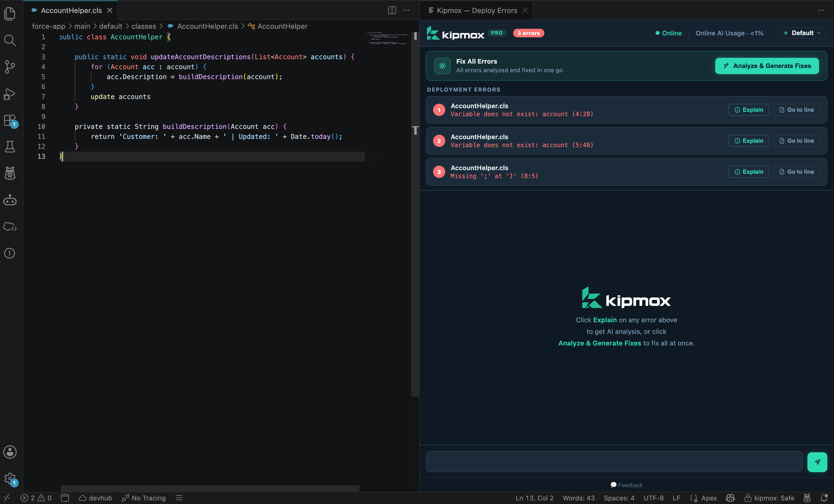Screen dimensions: 834x504
Task: Click Online AI Usage indicator
Action: 729,33
